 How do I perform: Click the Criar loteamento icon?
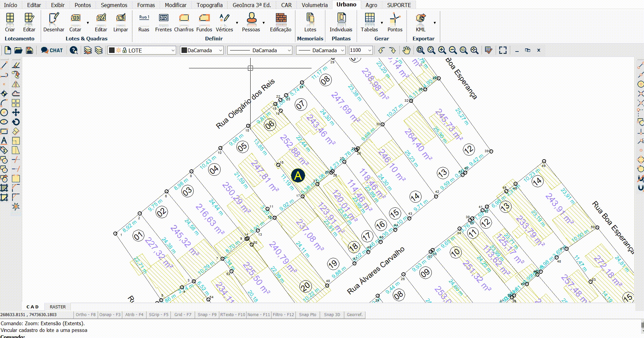[x=10, y=18]
